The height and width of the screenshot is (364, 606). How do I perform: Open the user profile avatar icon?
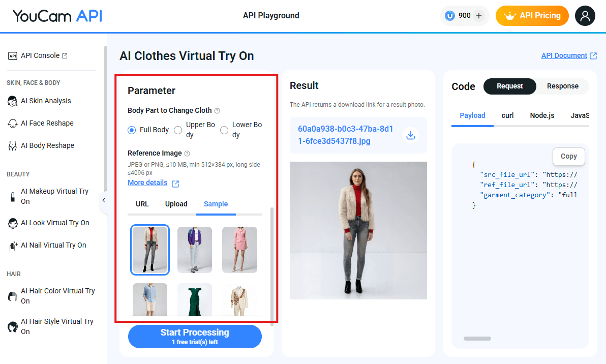(x=585, y=16)
